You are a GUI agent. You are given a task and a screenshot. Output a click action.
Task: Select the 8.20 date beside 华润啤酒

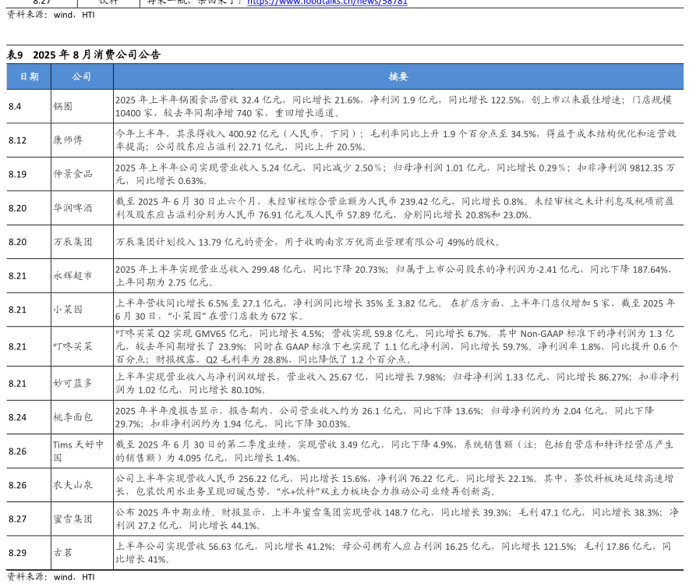click(x=17, y=208)
